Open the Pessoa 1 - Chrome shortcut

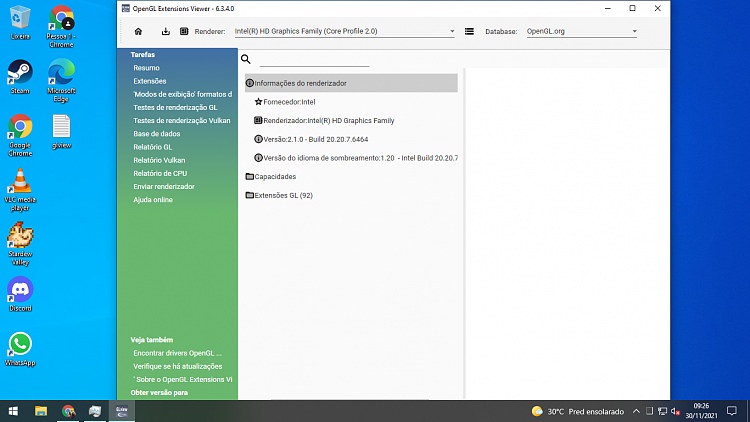[x=61, y=26]
